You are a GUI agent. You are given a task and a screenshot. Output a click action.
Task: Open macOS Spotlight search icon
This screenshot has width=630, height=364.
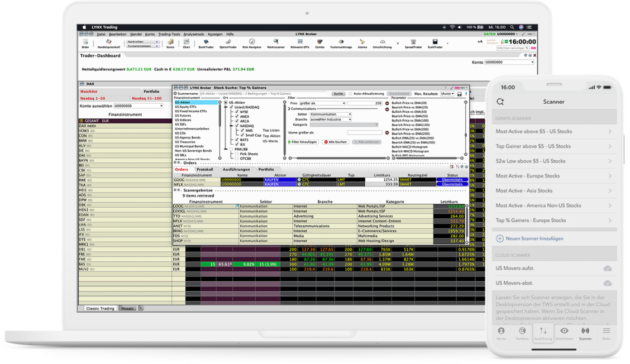click(512, 27)
